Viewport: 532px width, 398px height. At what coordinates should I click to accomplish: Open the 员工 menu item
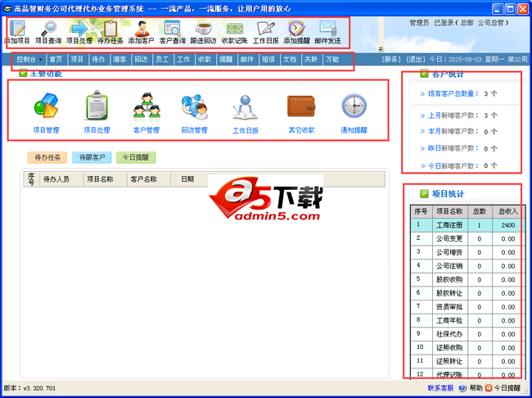(162, 60)
